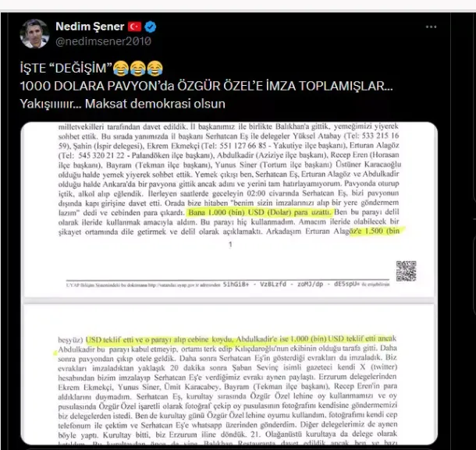Click the blue verified badge

tap(151, 27)
